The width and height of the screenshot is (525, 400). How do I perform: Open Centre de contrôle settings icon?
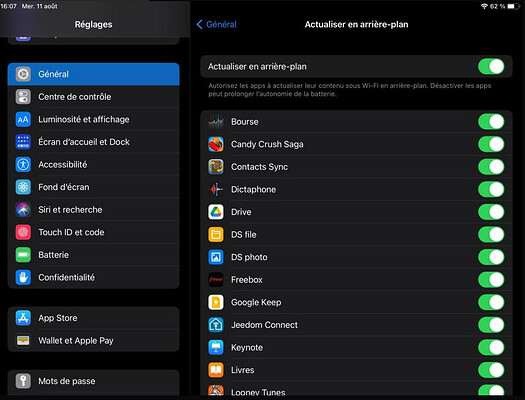(23, 97)
